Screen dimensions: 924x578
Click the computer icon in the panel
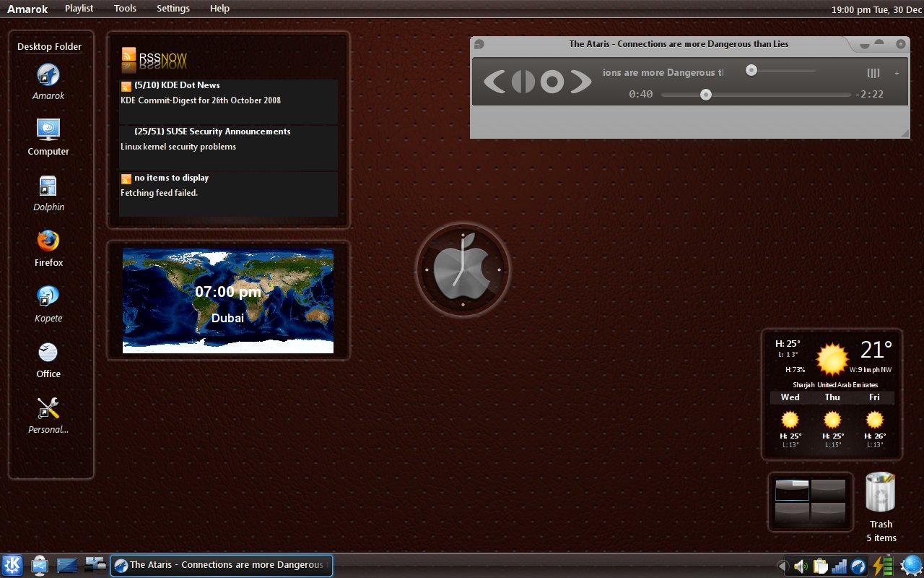pyautogui.click(x=39, y=565)
